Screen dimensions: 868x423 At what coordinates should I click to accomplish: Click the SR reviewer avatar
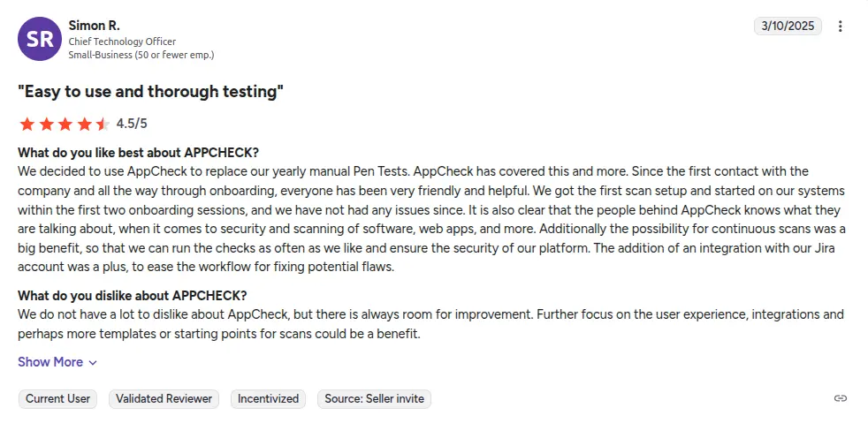tap(39, 39)
